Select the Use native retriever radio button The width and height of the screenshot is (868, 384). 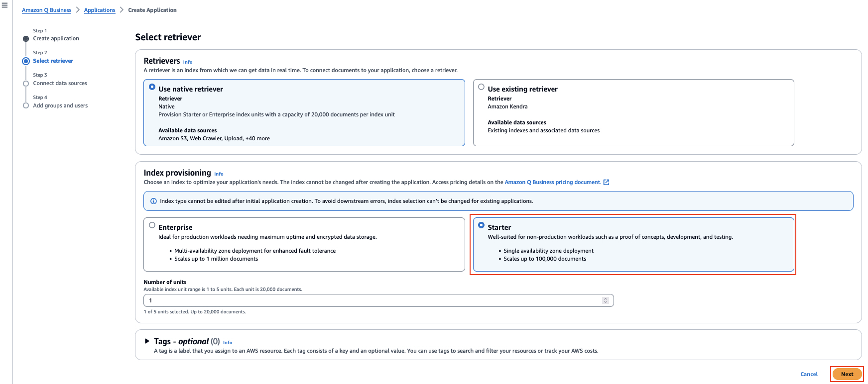[x=152, y=87]
